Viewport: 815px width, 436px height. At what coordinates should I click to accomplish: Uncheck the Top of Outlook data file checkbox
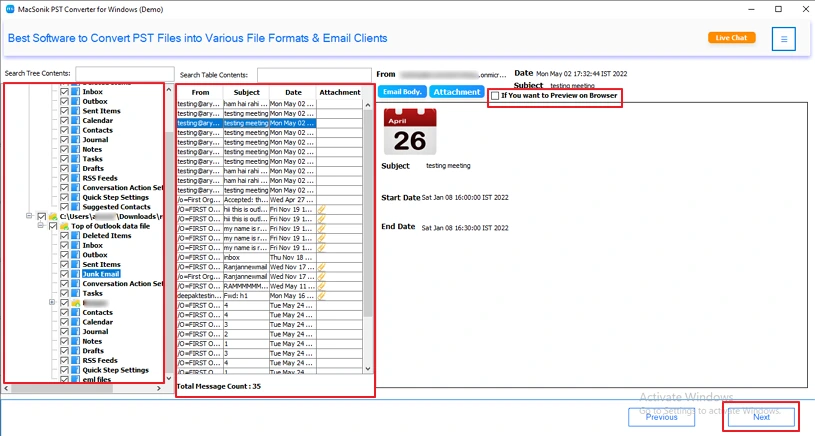click(x=53, y=226)
